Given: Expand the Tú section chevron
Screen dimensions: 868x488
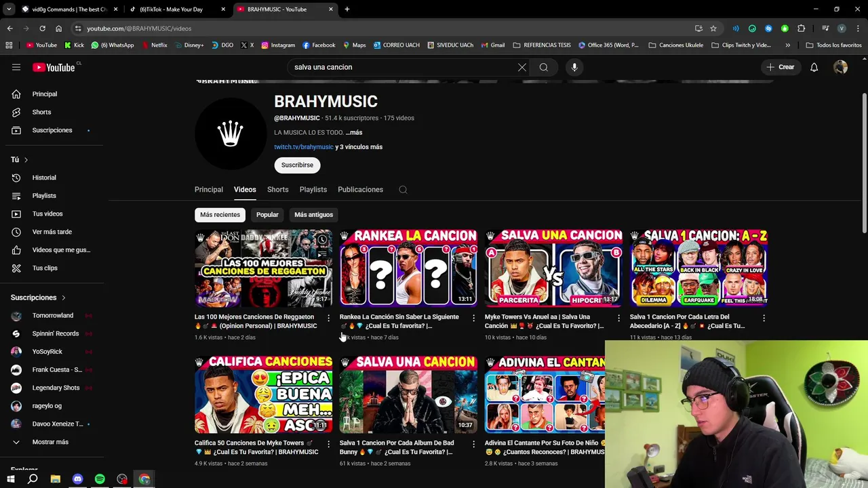Looking at the screenshot, I should tap(26, 160).
